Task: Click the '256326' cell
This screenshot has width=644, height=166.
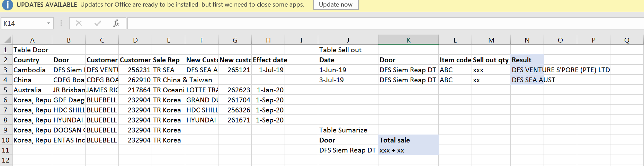Action: point(235,110)
